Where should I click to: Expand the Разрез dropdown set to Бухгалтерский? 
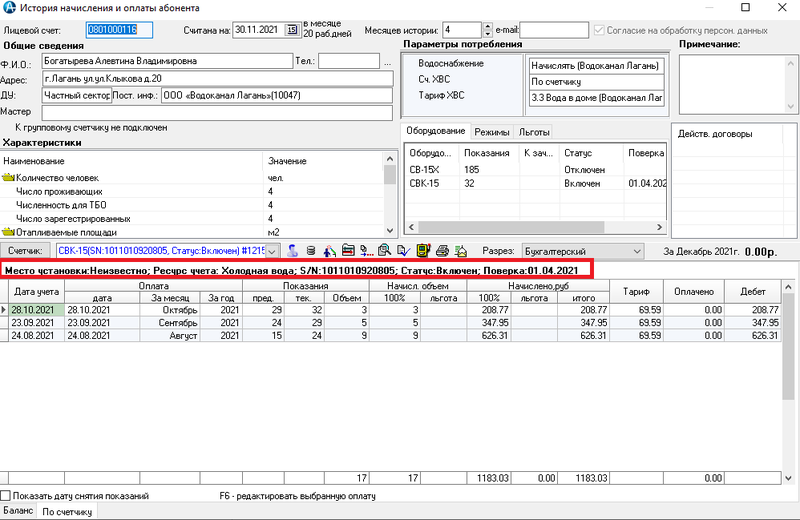(637, 251)
